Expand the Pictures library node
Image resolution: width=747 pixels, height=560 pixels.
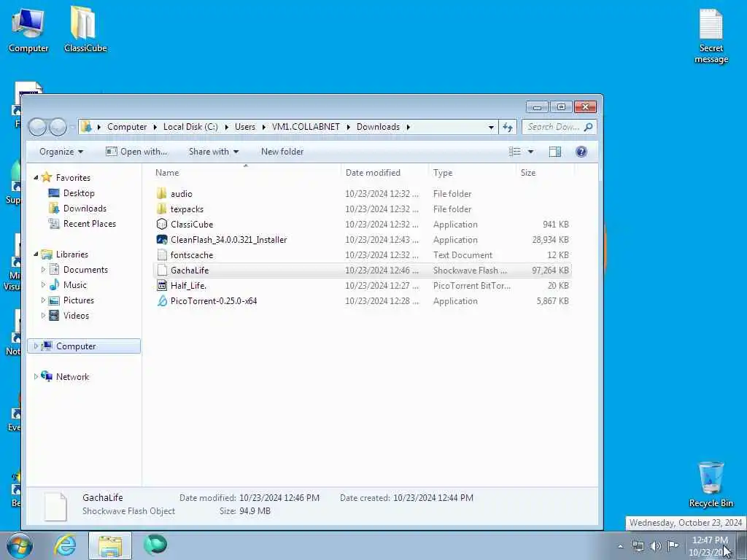43,300
